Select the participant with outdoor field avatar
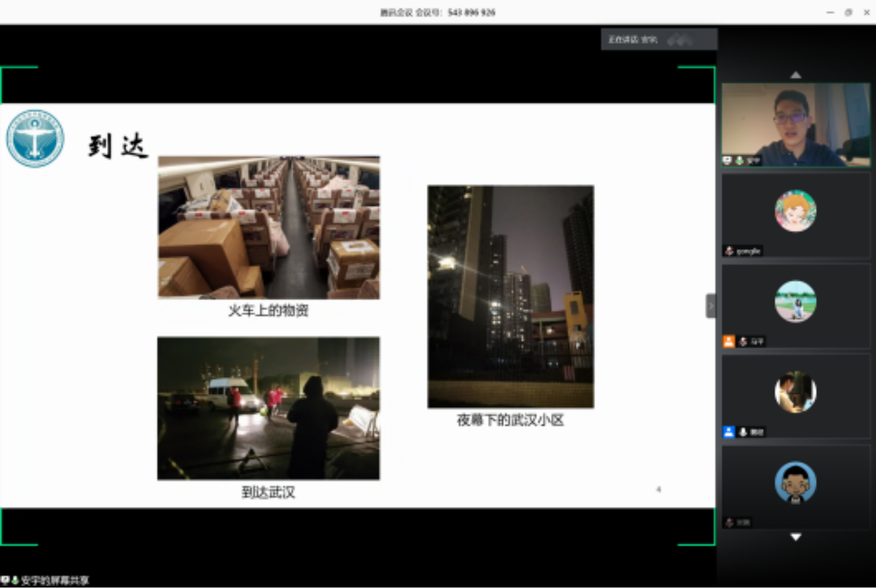This screenshot has width=876, height=588. click(x=795, y=301)
